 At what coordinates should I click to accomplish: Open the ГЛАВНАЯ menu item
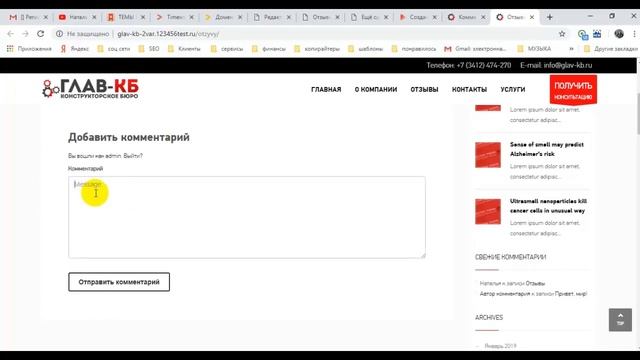point(326,89)
